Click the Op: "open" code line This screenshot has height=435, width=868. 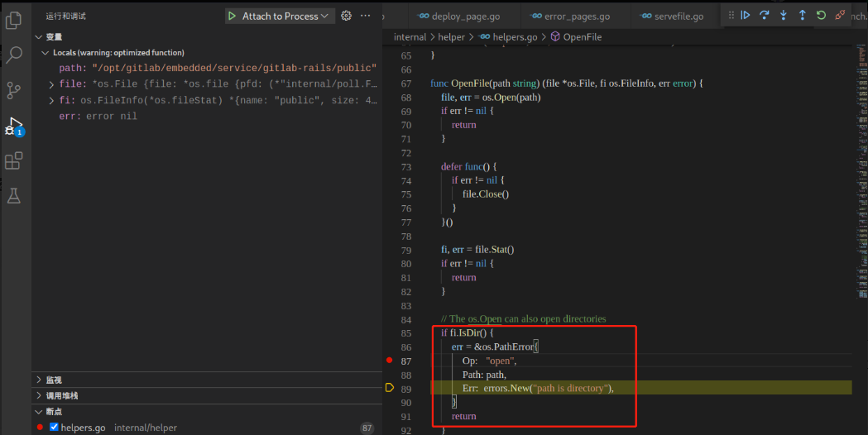pyautogui.click(x=489, y=361)
